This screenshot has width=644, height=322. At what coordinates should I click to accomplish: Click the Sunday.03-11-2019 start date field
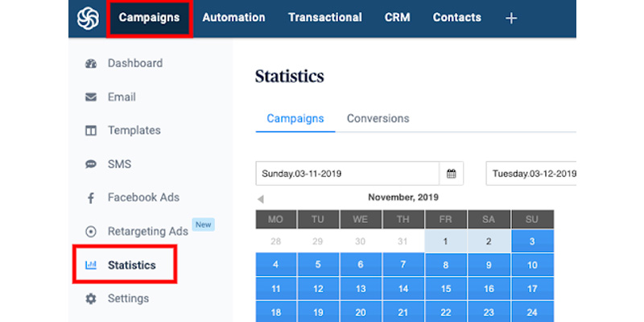pyautogui.click(x=347, y=173)
